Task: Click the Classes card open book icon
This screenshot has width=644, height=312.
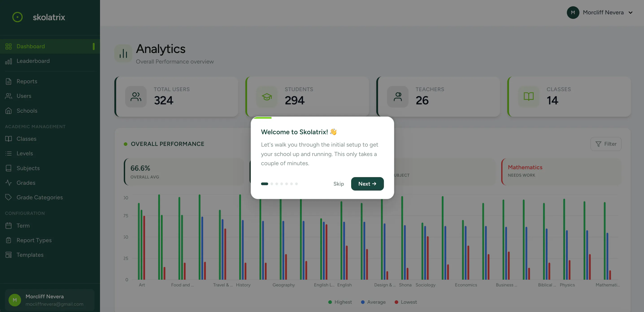Action: click(x=529, y=97)
